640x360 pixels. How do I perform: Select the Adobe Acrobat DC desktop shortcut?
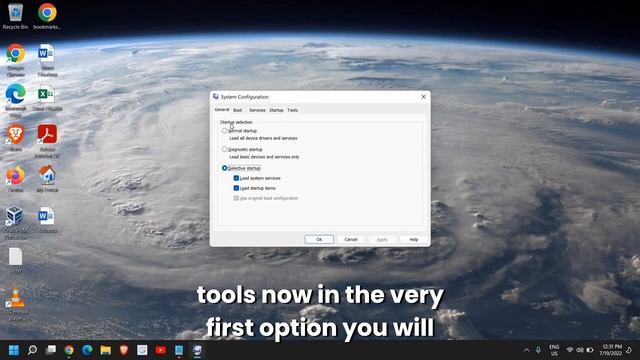(x=47, y=141)
